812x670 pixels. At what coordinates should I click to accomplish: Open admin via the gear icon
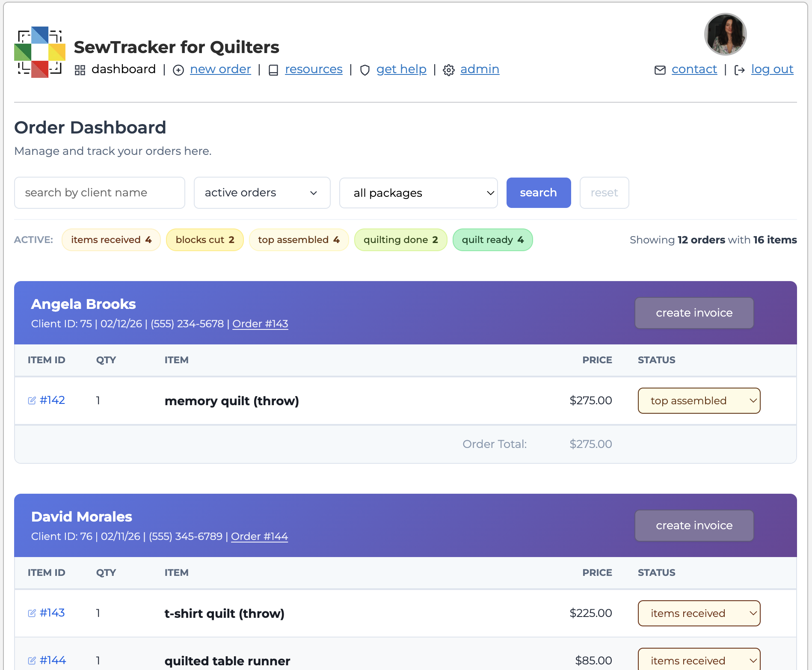(449, 70)
